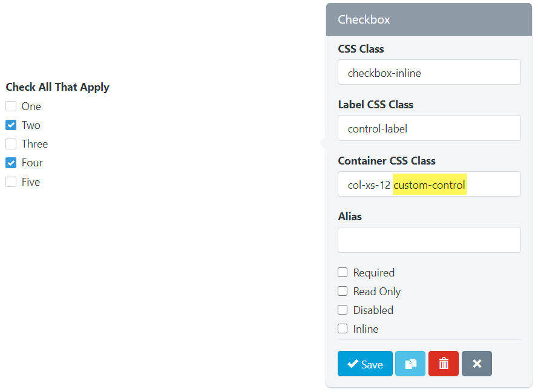
Task: Enable the Inline checkbox
Action: [343, 328]
